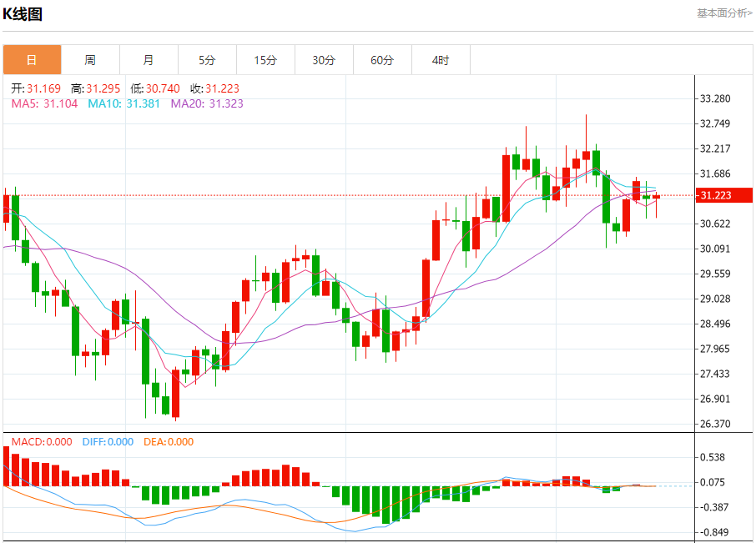The image size is (756, 543).
Task: Open the 5分 chart tab
Action: coord(207,60)
